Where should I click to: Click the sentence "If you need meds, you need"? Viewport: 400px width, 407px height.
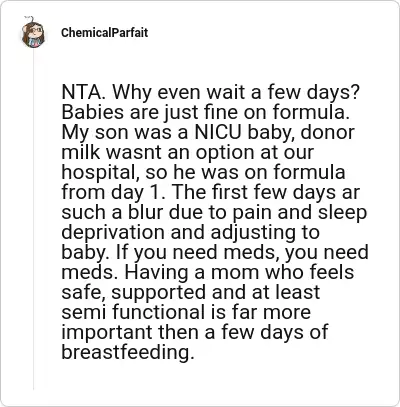242,253
